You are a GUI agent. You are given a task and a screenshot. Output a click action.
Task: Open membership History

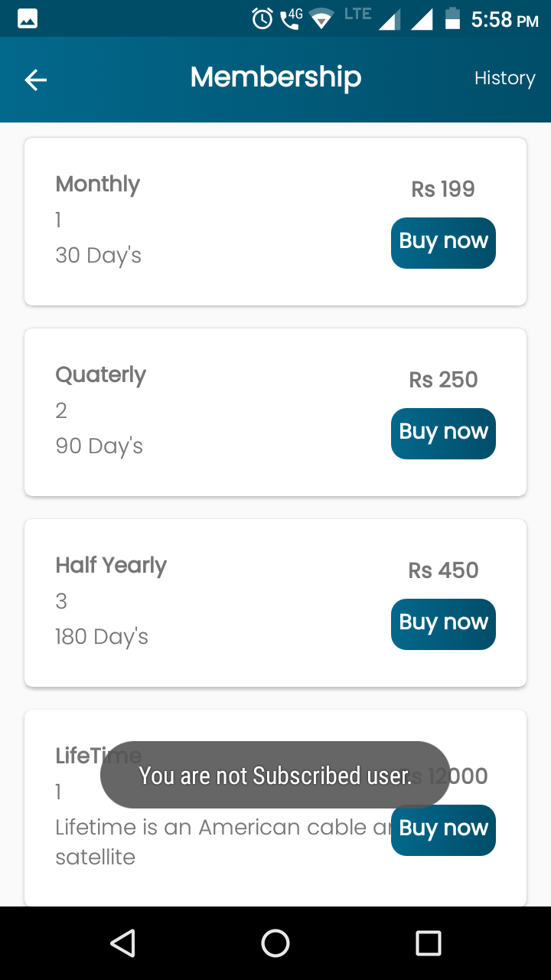504,78
